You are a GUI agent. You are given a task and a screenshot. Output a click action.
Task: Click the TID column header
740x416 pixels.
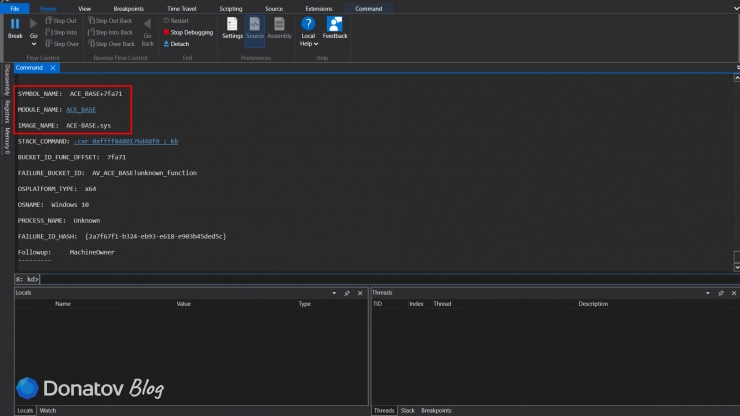pos(378,304)
